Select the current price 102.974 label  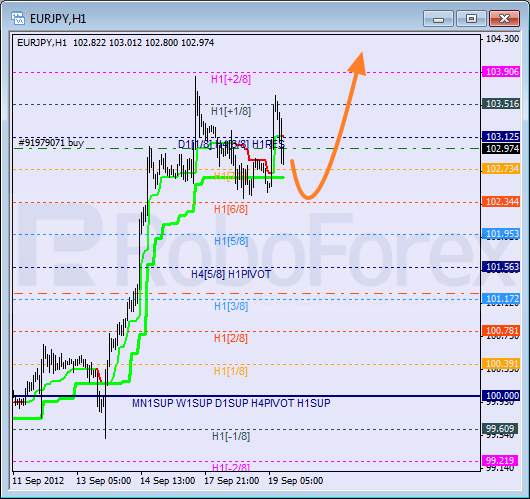click(x=501, y=148)
